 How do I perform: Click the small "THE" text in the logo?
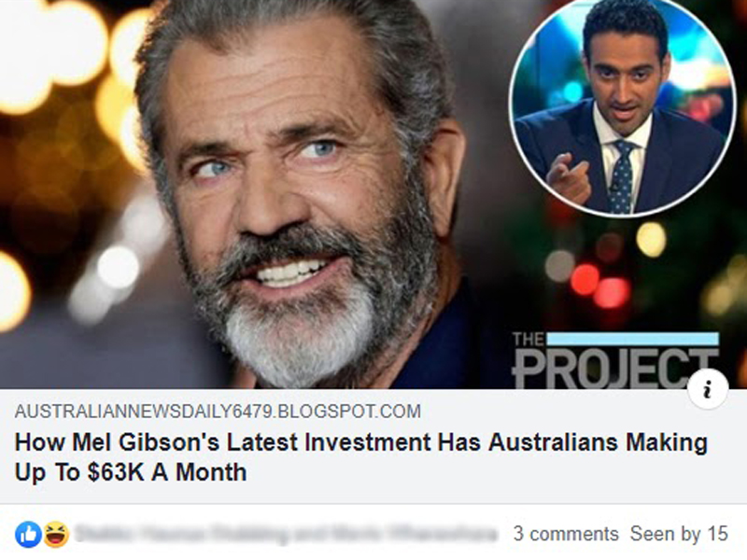pos(528,339)
